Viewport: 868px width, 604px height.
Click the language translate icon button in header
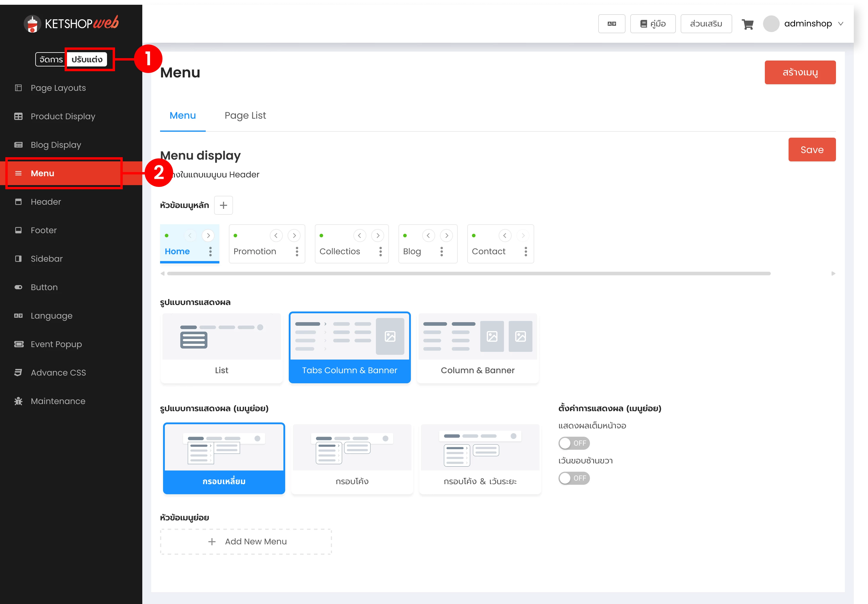click(611, 24)
